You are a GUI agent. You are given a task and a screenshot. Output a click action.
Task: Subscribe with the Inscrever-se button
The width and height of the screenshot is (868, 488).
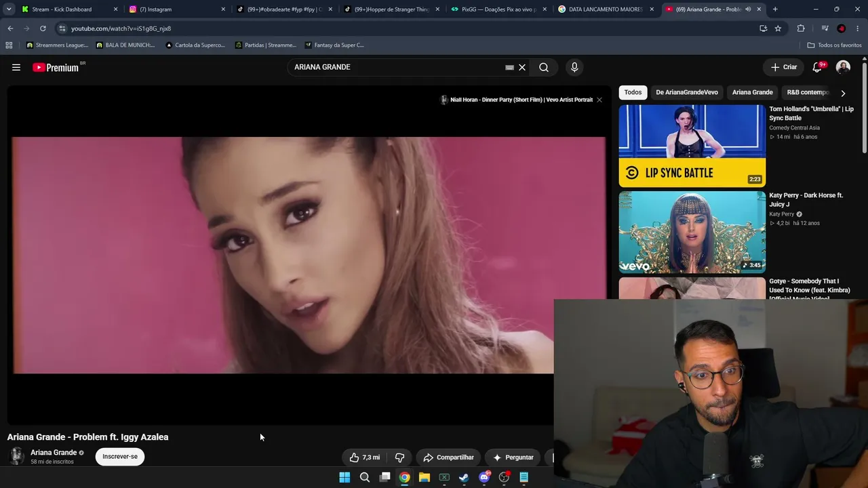(120, 456)
